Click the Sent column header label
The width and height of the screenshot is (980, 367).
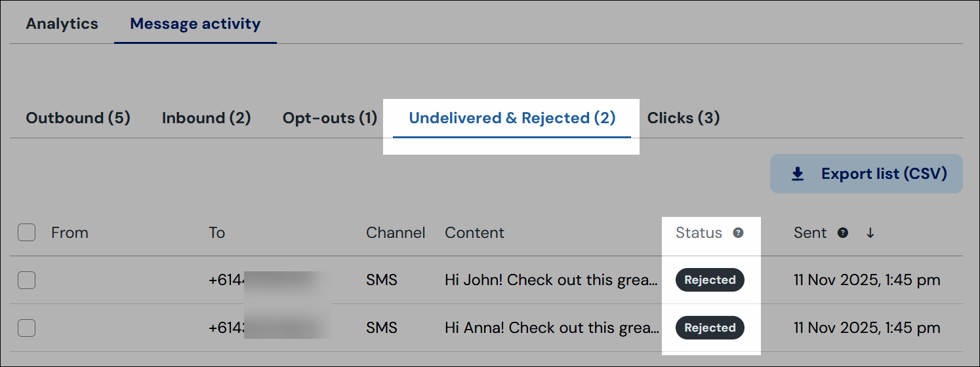(x=810, y=233)
